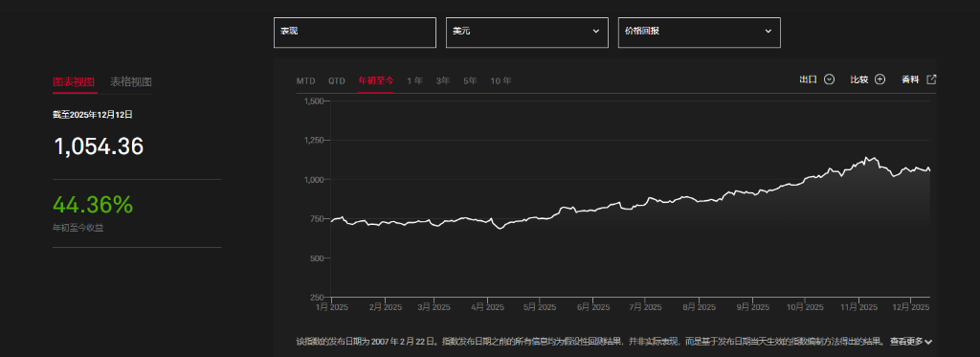Switch to 图表视图 chart view tab

pyautogui.click(x=75, y=82)
